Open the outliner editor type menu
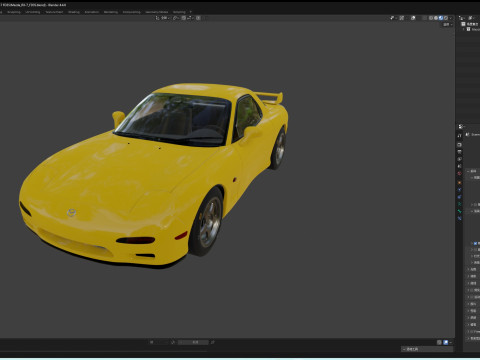 pyautogui.click(x=462, y=18)
